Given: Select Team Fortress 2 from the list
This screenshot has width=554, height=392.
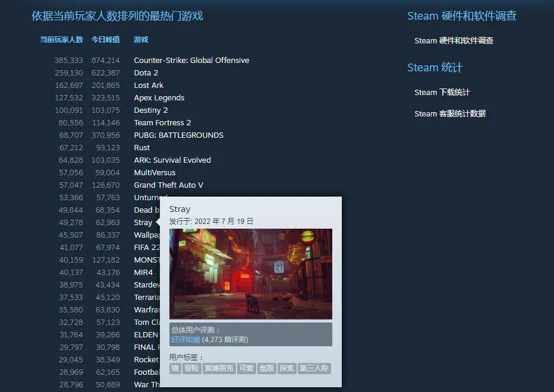Looking at the screenshot, I should coord(162,122).
